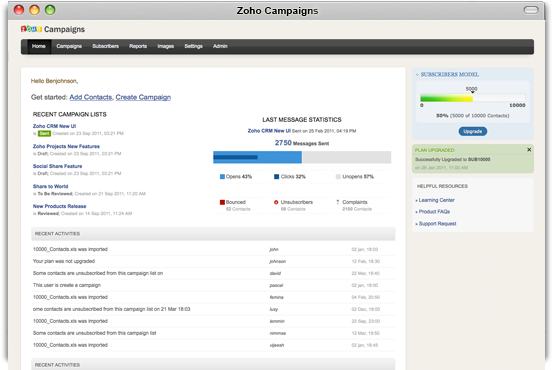Click the 'Hello Benjohnson,' greeting

coord(54,81)
